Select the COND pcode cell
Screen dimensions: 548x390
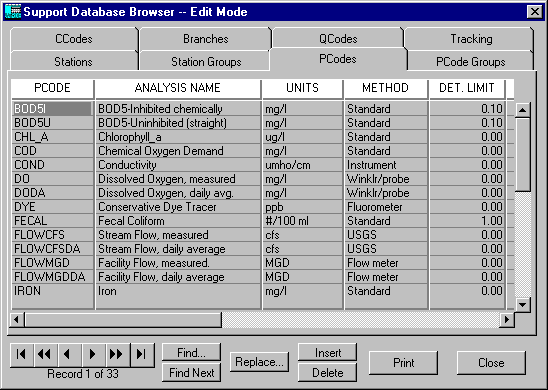[x=52, y=165]
